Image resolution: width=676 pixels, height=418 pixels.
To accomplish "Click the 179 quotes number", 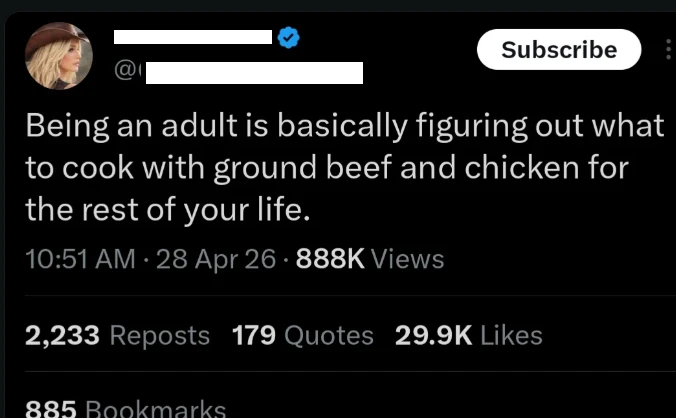I will pyautogui.click(x=254, y=335).
